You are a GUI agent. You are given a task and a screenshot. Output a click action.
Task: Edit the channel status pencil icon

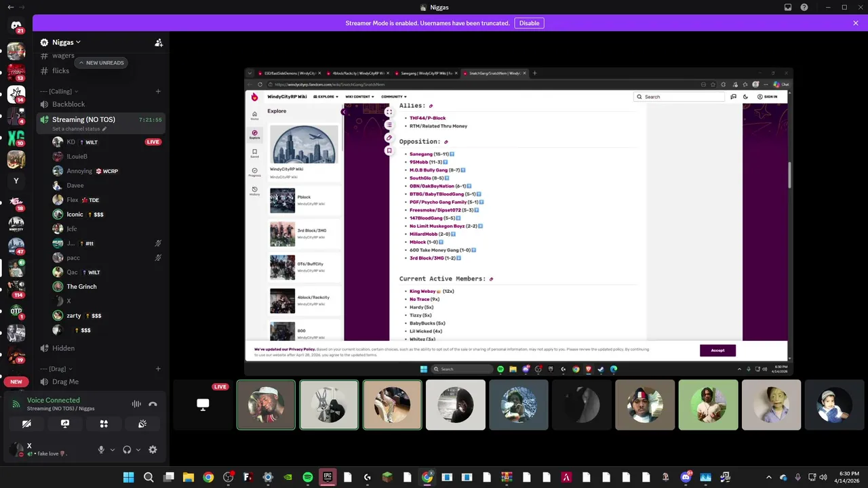click(104, 129)
